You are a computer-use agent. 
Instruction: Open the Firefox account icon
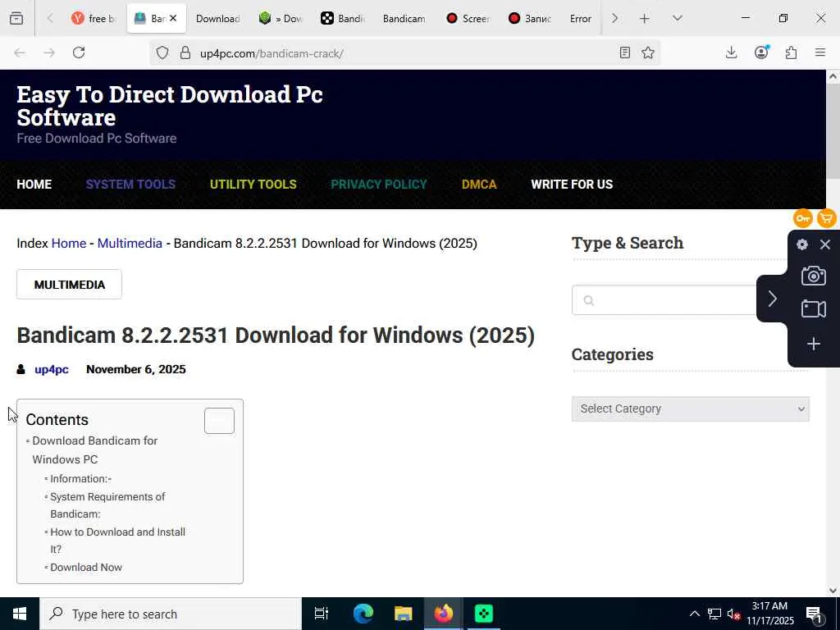pos(761,52)
